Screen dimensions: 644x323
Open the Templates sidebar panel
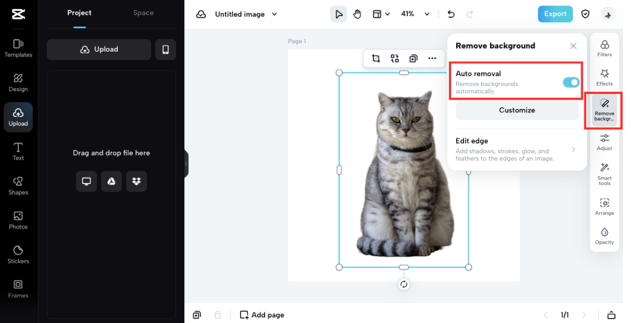[x=18, y=48]
